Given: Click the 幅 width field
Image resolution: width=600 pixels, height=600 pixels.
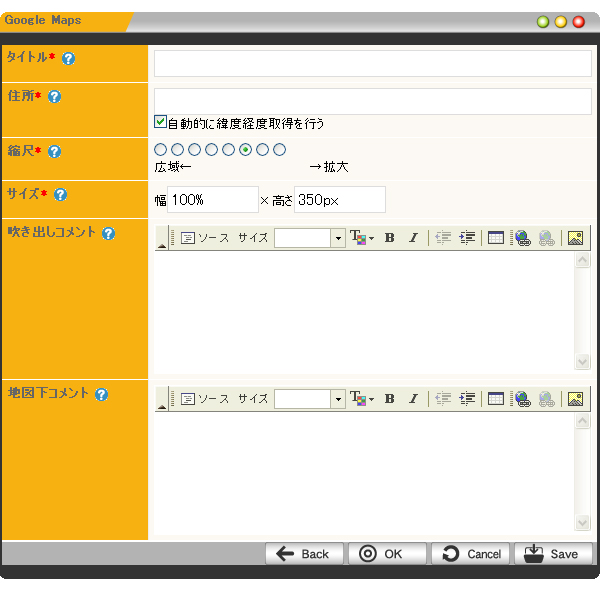Looking at the screenshot, I should coord(213,200).
